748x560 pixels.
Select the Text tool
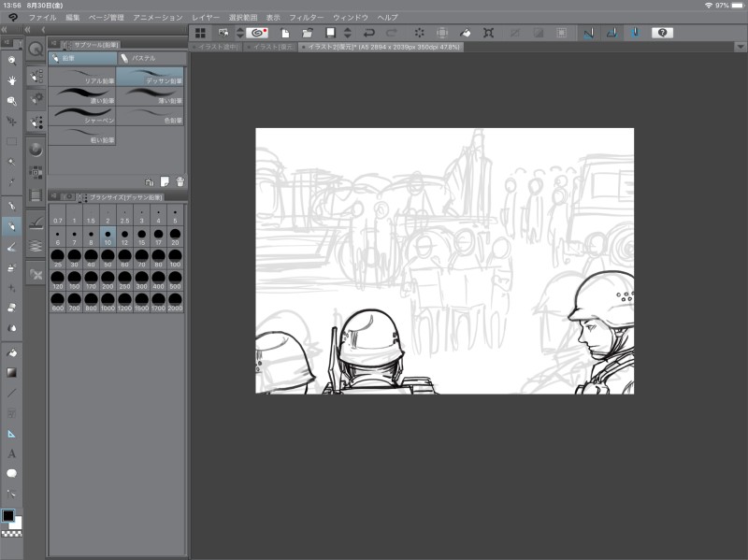[x=12, y=453]
